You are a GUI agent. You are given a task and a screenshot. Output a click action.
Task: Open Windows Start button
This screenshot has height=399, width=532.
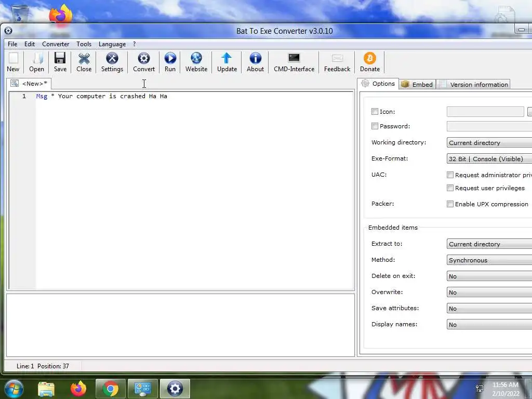13,389
